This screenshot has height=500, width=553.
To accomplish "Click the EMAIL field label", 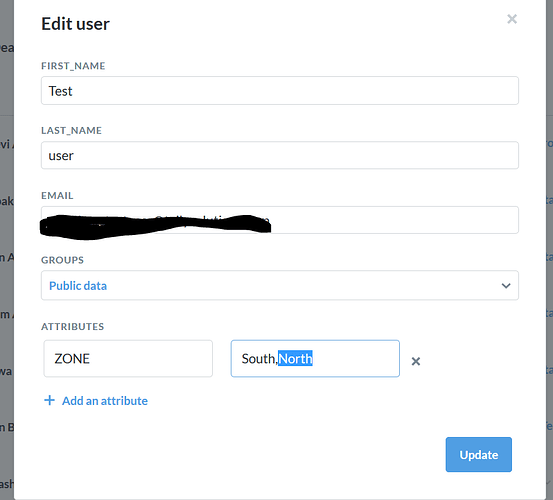I will click(x=57, y=195).
